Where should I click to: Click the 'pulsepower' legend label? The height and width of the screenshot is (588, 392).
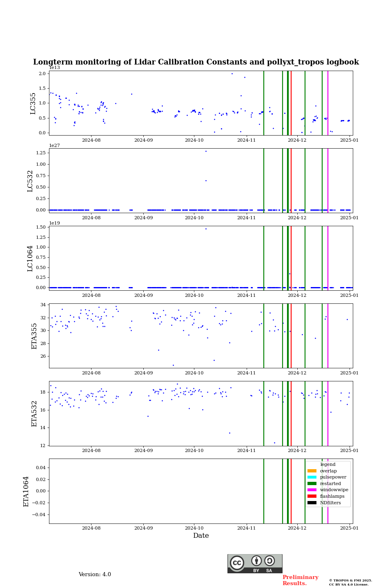click(x=333, y=477)
